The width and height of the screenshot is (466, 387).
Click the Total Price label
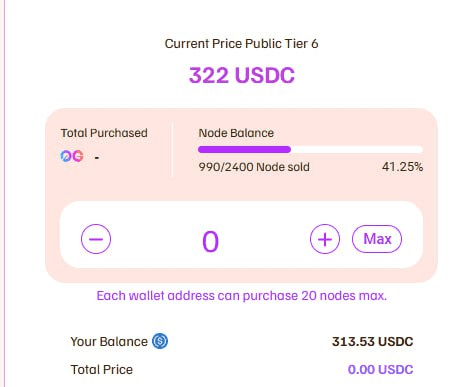(x=102, y=370)
